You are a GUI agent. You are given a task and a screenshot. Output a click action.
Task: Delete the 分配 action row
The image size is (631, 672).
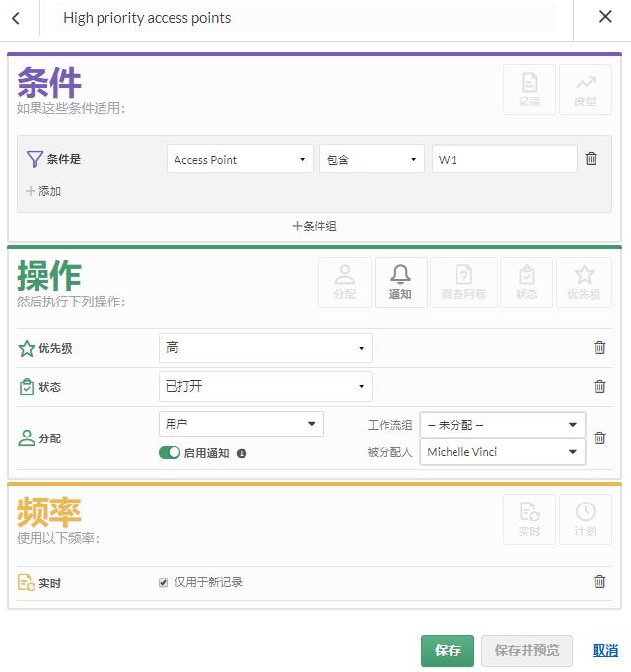[x=598, y=438]
